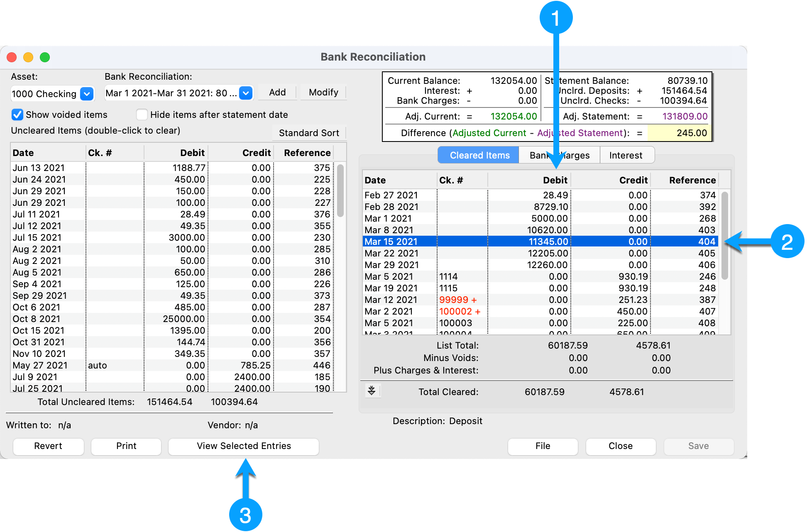Click the uncleared items list scrollbar
This screenshot has width=807, height=532.
[340, 191]
